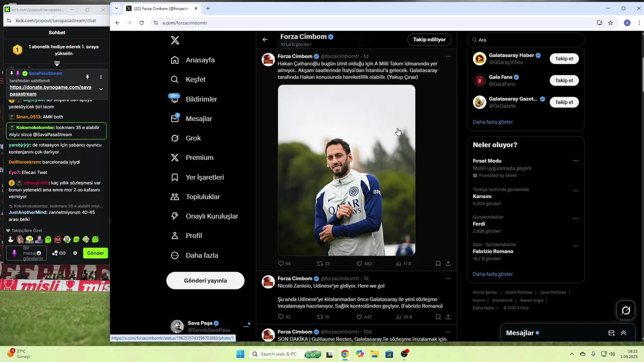Click the Ara search field
The height and width of the screenshot is (362, 644).
(x=526, y=40)
